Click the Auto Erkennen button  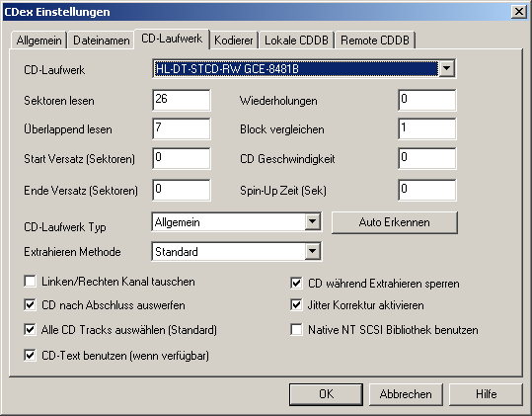(394, 222)
